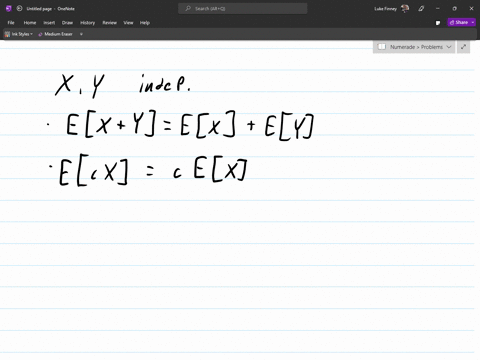Expand the Numerade > Problems chevron
The width and height of the screenshot is (480, 360).
449,47
